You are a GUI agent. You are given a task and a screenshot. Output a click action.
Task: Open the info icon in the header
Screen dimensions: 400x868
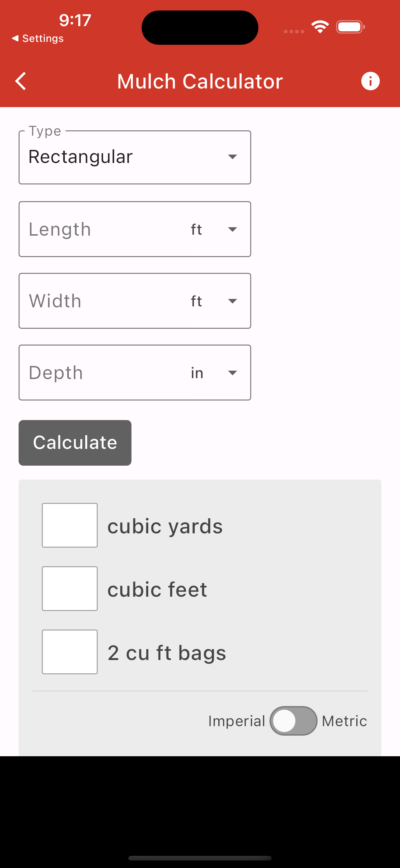pyautogui.click(x=370, y=81)
